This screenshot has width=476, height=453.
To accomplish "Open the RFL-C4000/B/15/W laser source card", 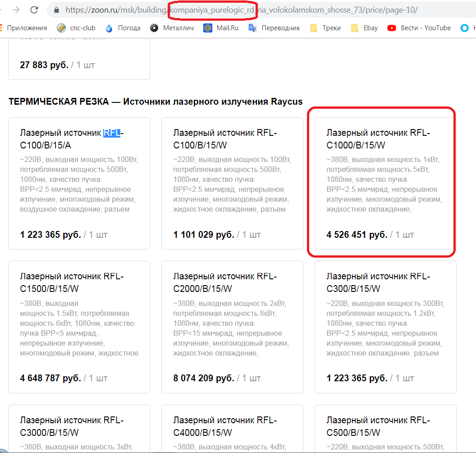I will click(232, 429).
